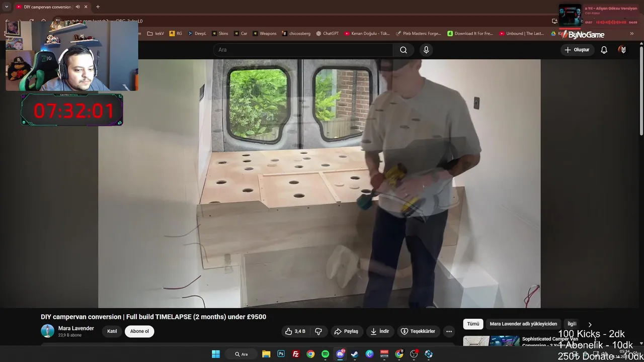The image size is (644, 362).
Task: Open the Unbound | The Last bookmark
Action: click(x=522, y=34)
